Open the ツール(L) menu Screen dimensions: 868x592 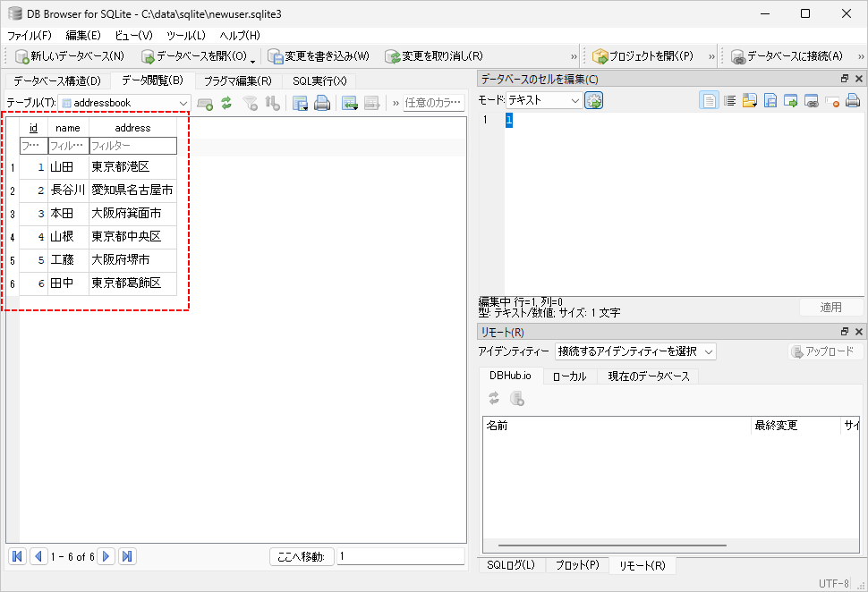point(186,35)
